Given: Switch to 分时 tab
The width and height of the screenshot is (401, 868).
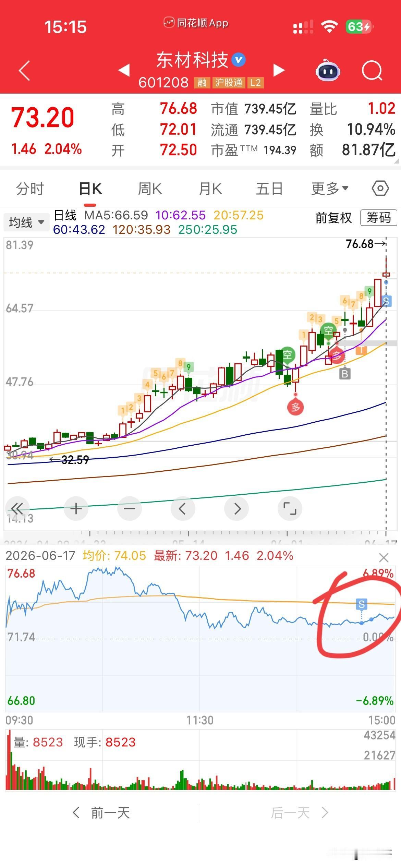Looking at the screenshot, I should (x=30, y=189).
